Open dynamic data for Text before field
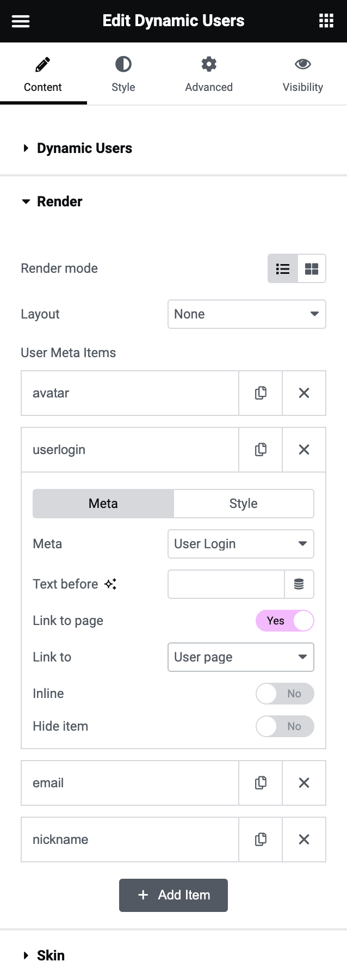 [x=299, y=584]
